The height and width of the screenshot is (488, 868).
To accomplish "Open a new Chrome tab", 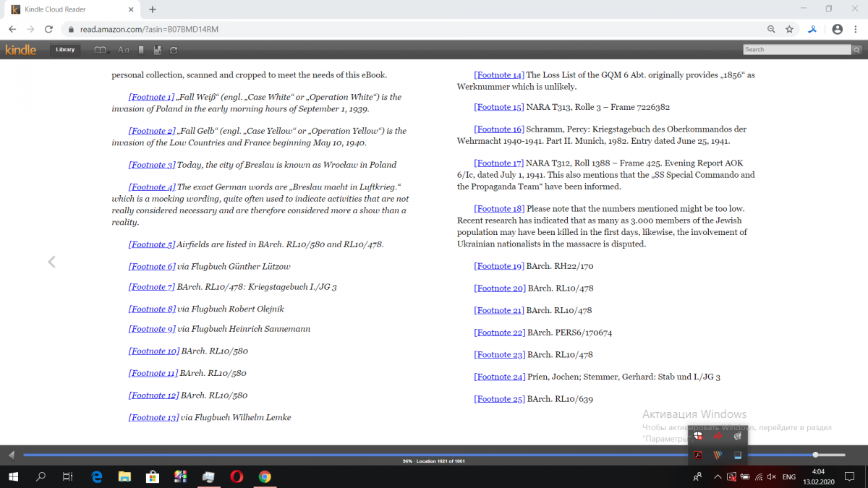I will [153, 9].
